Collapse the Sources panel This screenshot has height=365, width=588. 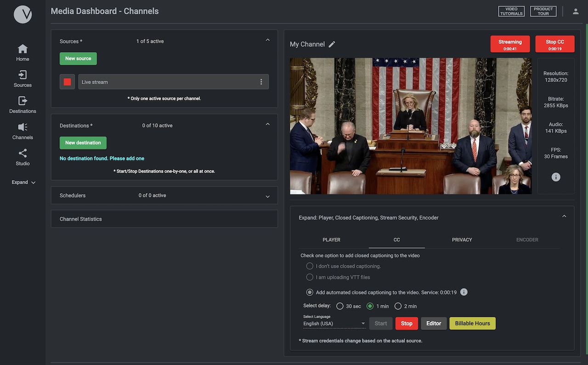tap(267, 40)
